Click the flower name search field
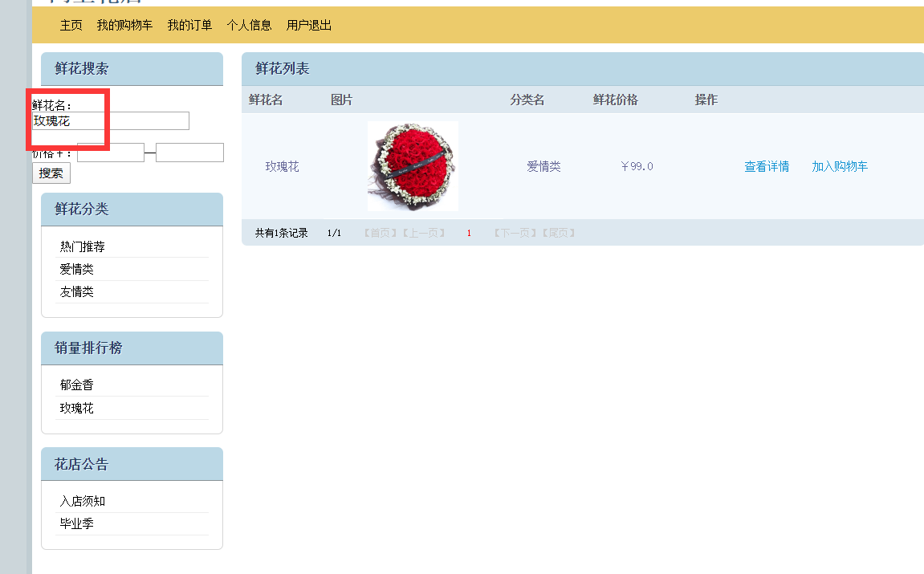Screen dimensions: 924x574 (x=110, y=120)
